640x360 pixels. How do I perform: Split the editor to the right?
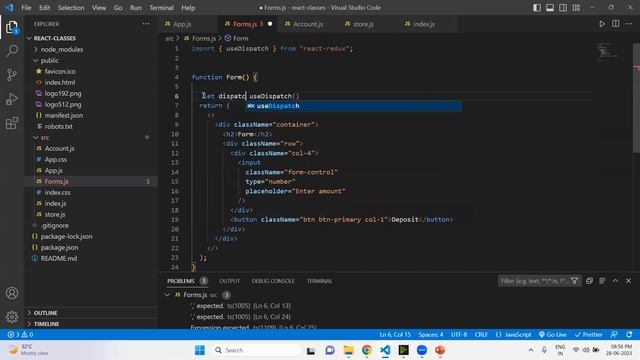pos(616,24)
